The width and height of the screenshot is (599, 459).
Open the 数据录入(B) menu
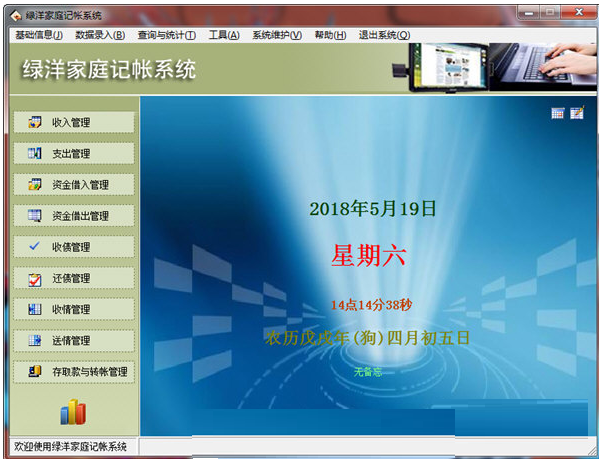coord(100,35)
